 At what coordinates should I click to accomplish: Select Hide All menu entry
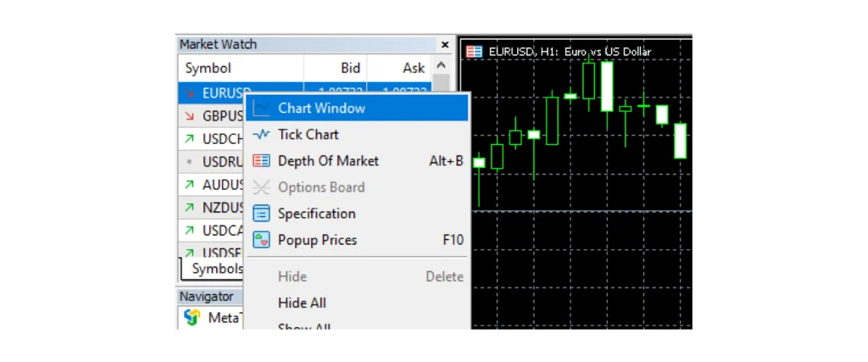point(302,303)
